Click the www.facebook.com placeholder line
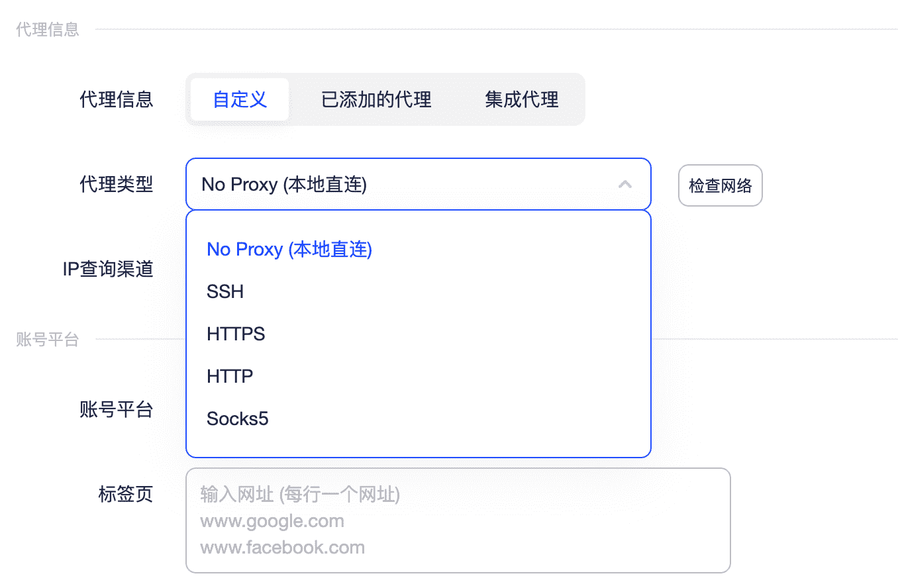Image resolution: width=898 pixels, height=588 pixels. coord(282,548)
